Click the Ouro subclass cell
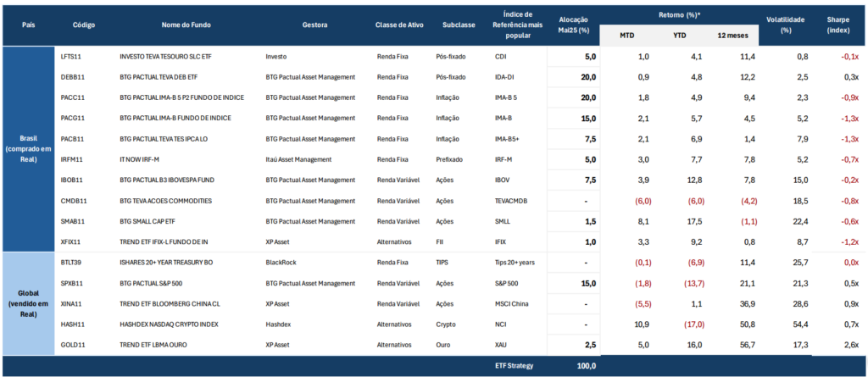The image size is (868, 377). click(x=443, y=345)
